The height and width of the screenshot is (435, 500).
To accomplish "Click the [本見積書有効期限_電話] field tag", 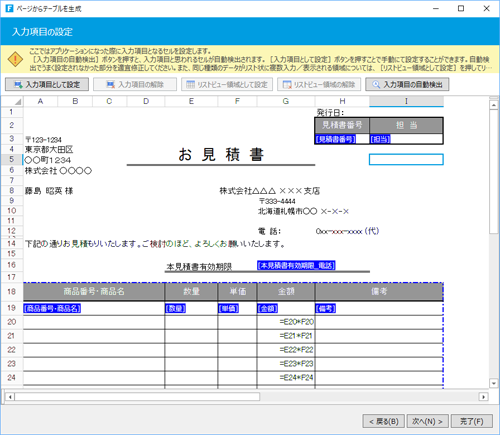I will click(296, 265).
